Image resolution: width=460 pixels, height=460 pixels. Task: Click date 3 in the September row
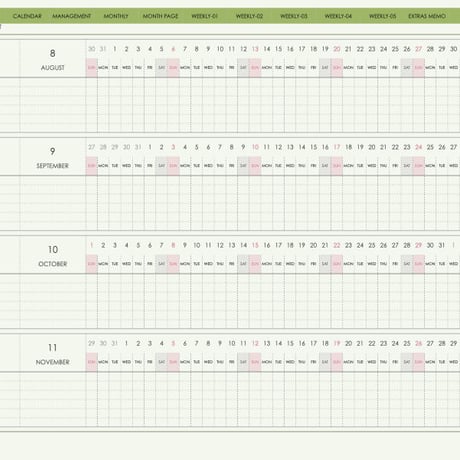pos(173,147)
